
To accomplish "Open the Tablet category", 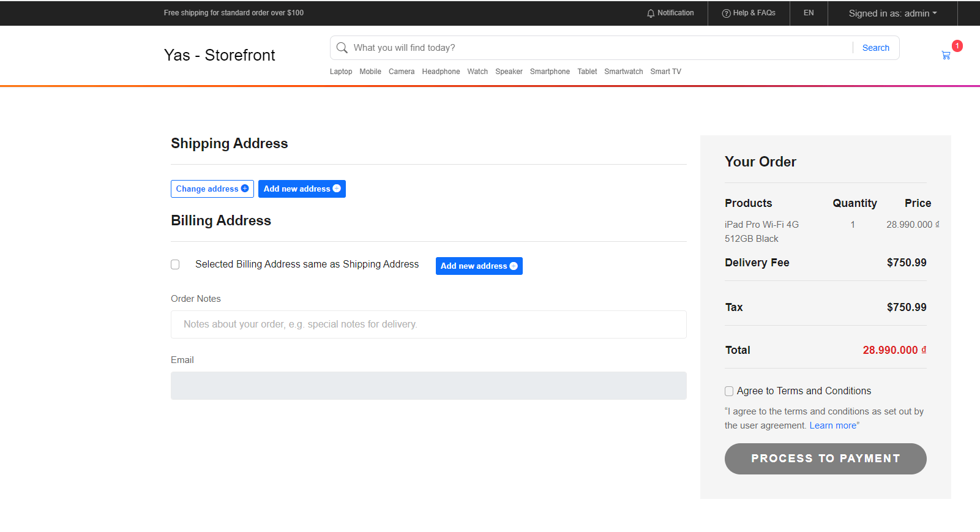I will (587, 72).
